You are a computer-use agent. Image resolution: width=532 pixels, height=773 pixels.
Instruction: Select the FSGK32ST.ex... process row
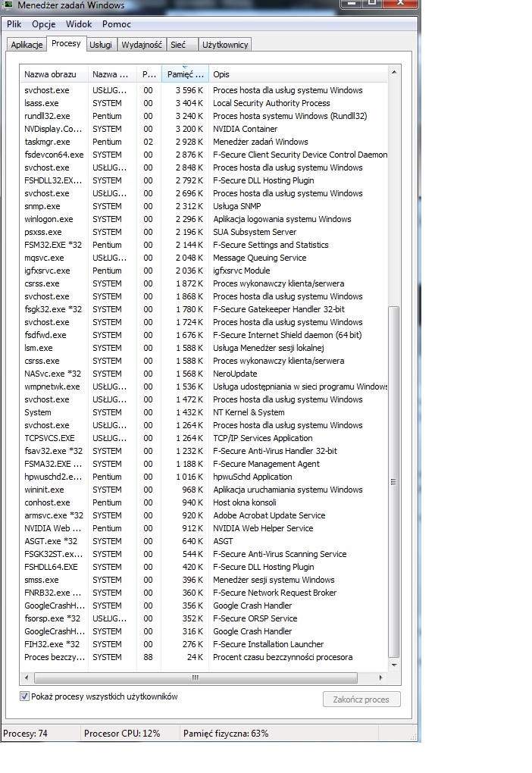204,554
